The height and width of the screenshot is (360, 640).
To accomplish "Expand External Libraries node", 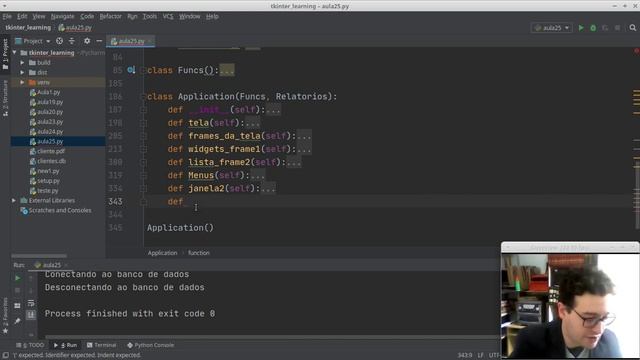I will pyautogui.click(x=13, y=200).
